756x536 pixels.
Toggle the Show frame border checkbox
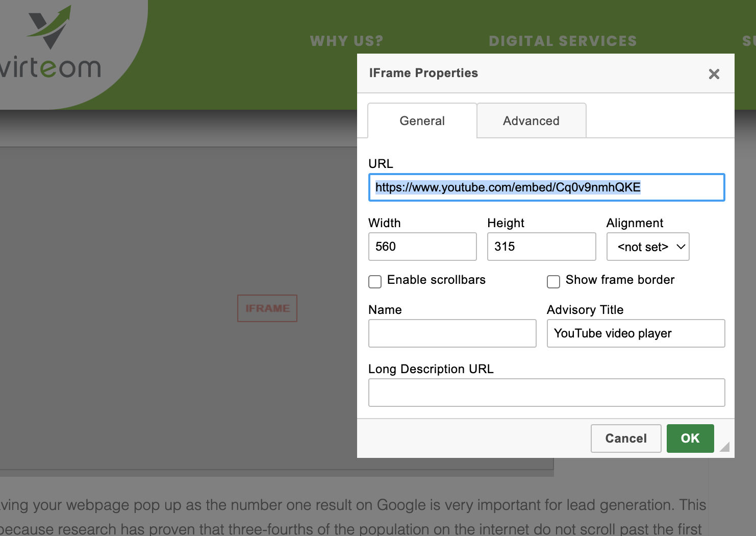tap(553, 282)
